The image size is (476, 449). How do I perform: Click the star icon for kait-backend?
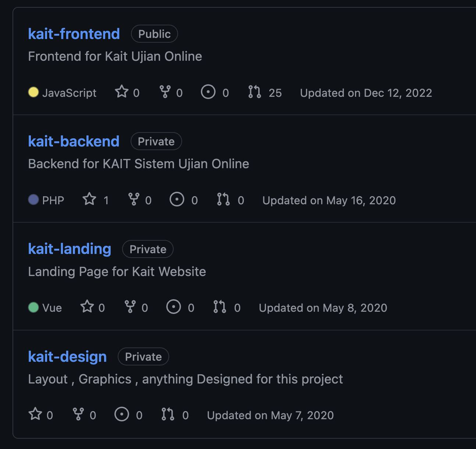[x=89, y=199]
